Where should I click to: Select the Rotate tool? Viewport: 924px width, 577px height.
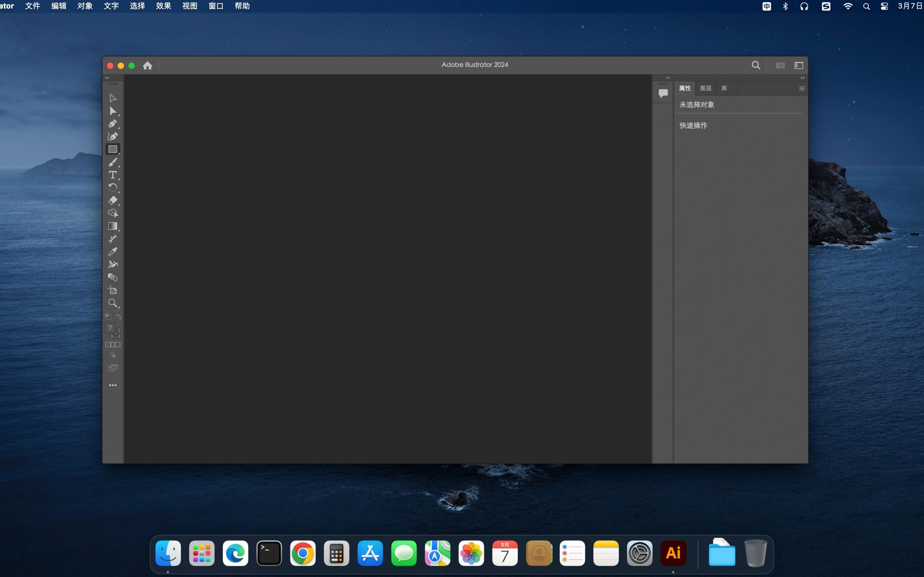112,188
